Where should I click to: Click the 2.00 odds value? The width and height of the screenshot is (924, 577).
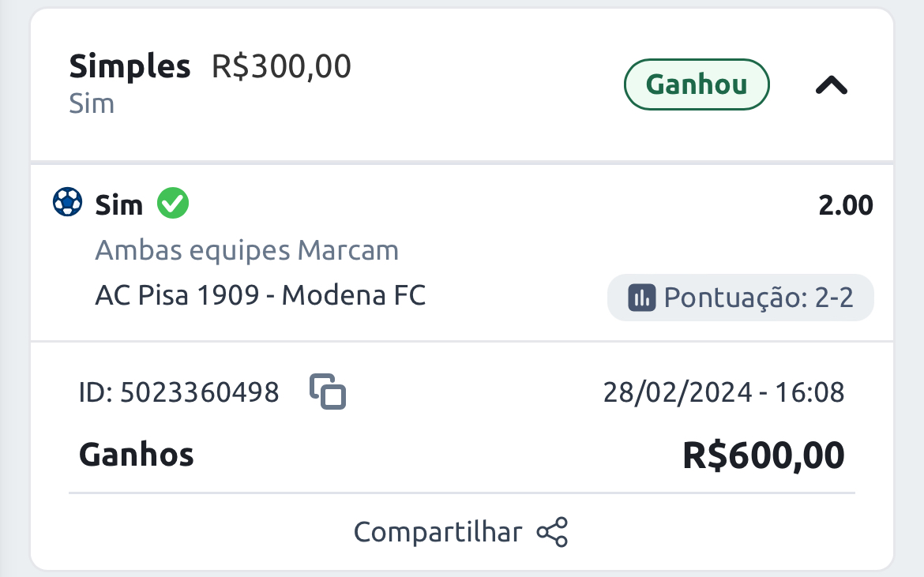(846, 205)
